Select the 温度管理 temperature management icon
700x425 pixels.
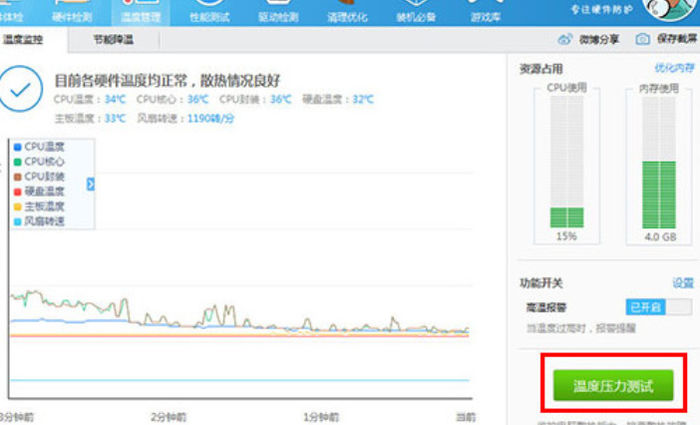tap(139, 10)
